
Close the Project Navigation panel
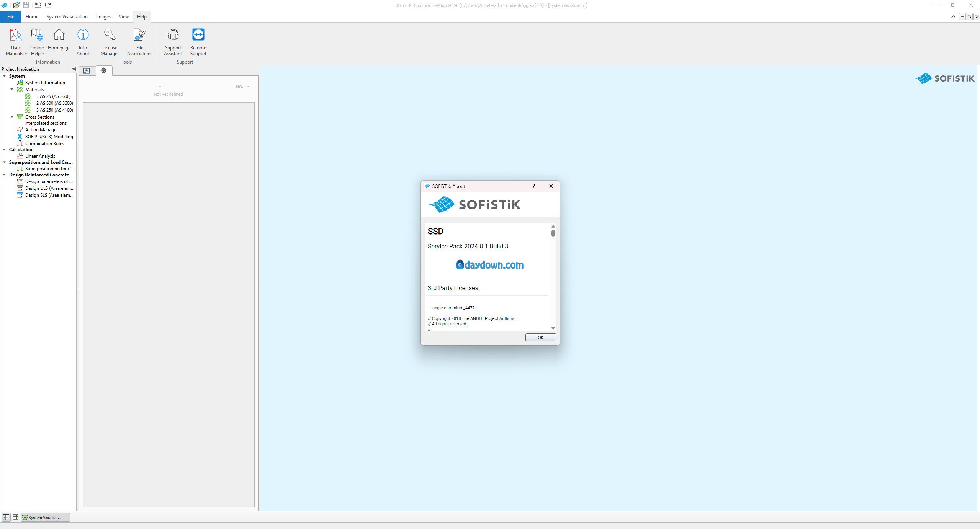point(74,69)
